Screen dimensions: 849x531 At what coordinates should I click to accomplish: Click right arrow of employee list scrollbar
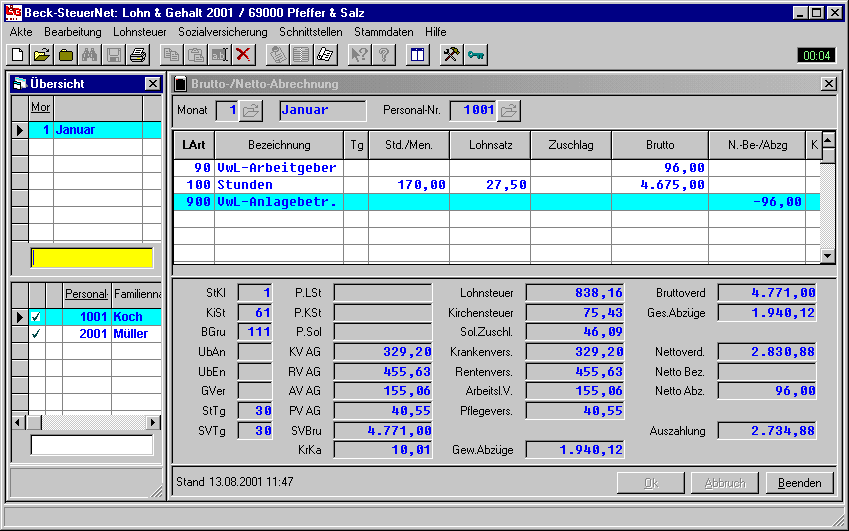click(154, 422)
